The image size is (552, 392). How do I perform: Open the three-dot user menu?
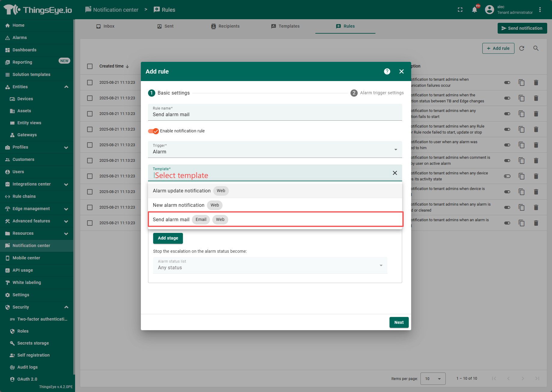[x=540, y=10]
